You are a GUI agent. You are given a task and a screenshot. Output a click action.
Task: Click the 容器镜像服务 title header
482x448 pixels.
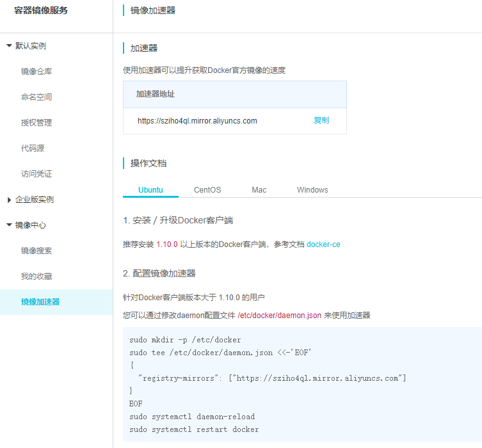point(41,10)
